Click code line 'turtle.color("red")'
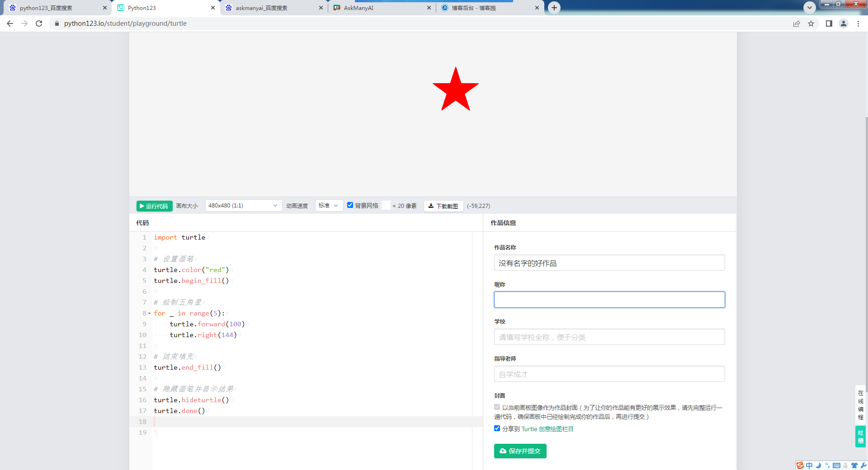Screen dimensions: 868x470 pos(191,270)
